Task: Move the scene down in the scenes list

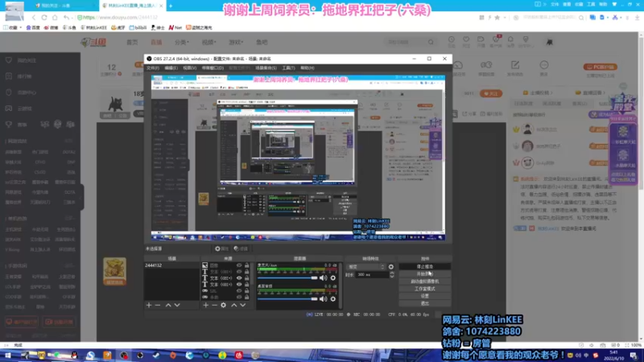Action: pos(177,305)
